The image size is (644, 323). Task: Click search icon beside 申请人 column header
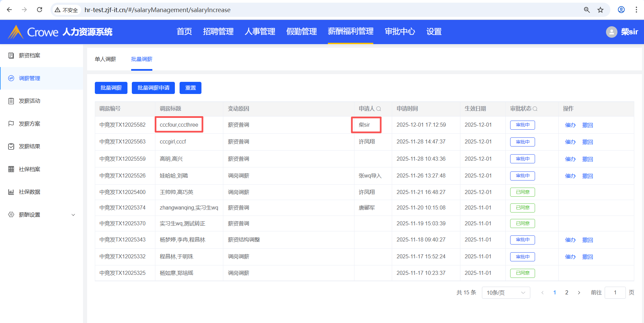tap(379, 109)
